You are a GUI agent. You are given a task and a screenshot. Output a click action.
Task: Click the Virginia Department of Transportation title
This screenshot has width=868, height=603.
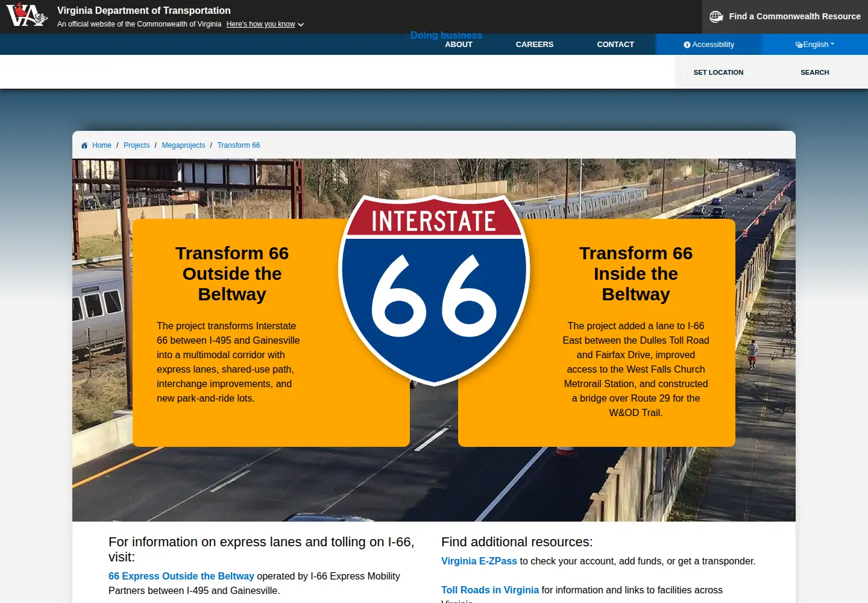point(144,10)
